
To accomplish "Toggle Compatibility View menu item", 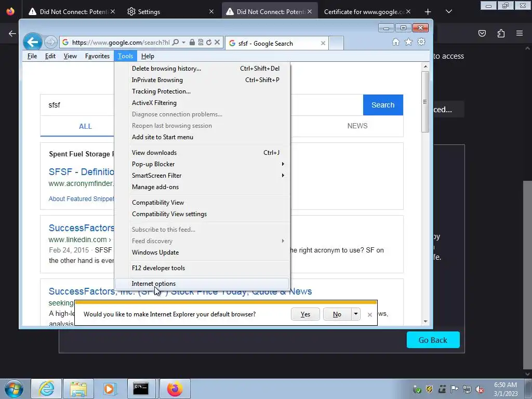I will [202, 203].
